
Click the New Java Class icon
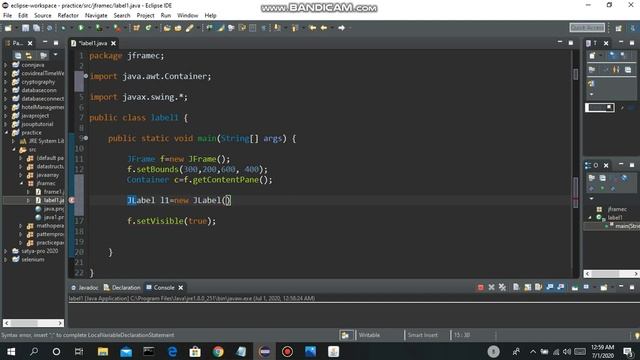pyautogui.click(x=148, y=28)
